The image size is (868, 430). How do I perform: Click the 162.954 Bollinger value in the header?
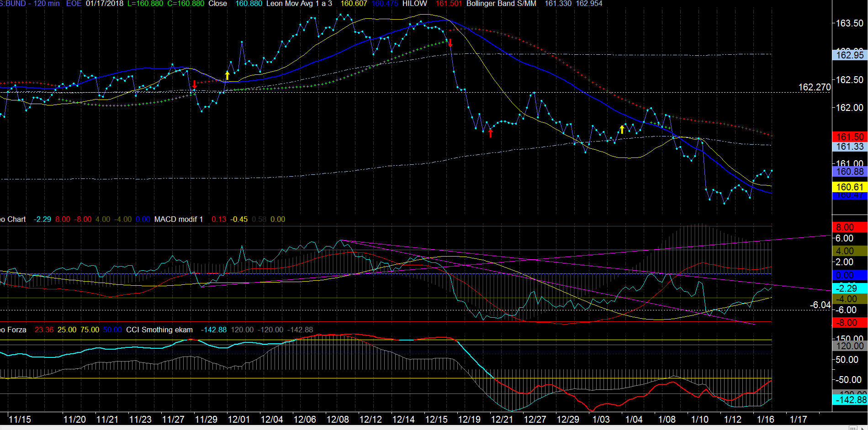(589, 4)
